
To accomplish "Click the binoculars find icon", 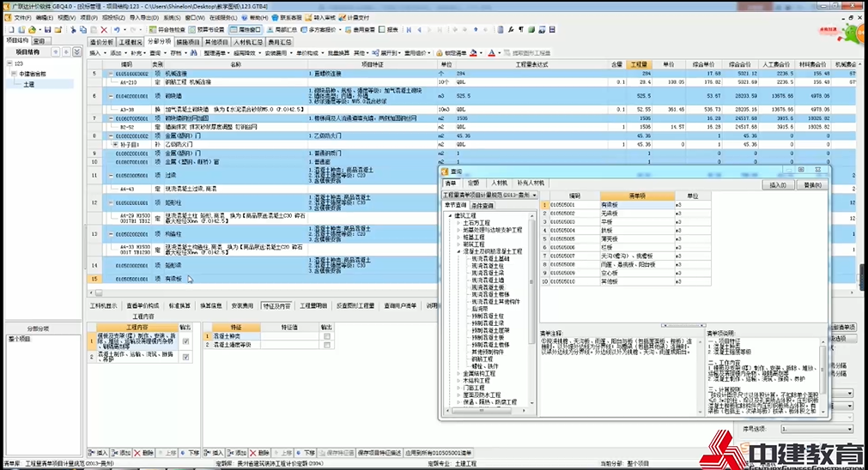I will (193, 53).
